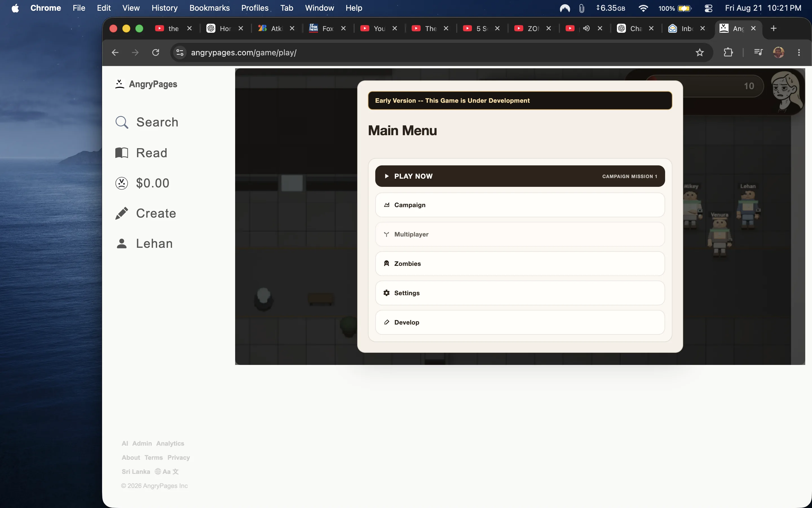Click the Zombies ghost icon
812x508 pixels.
click(x=387, y=264)
